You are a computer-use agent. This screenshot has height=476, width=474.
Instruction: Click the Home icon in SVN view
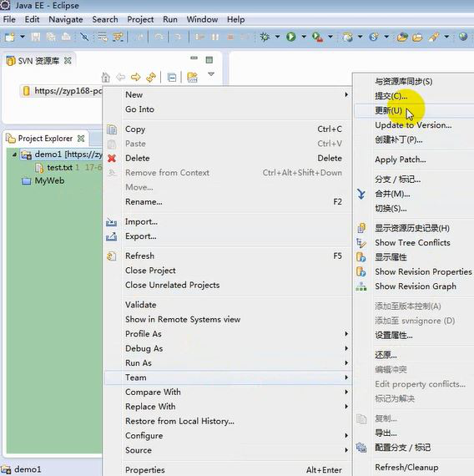pos(106,78)
